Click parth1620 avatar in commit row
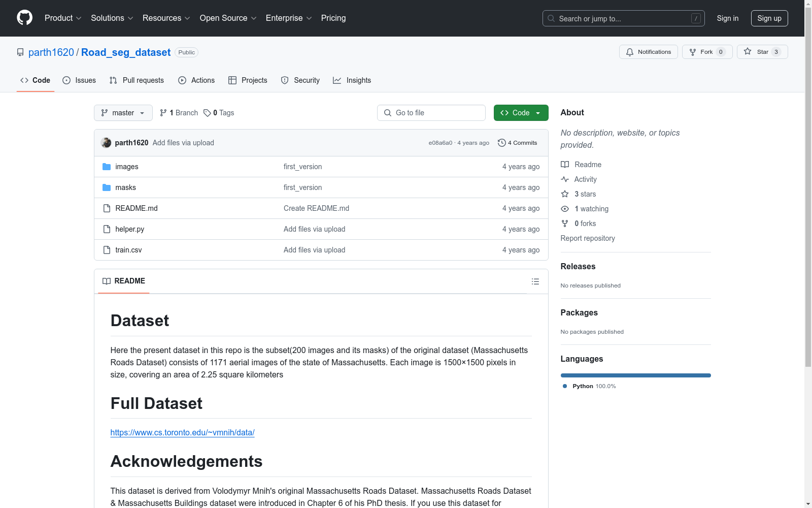The height and width of the screenshot is (508, 812). click(x=106, y=143)
